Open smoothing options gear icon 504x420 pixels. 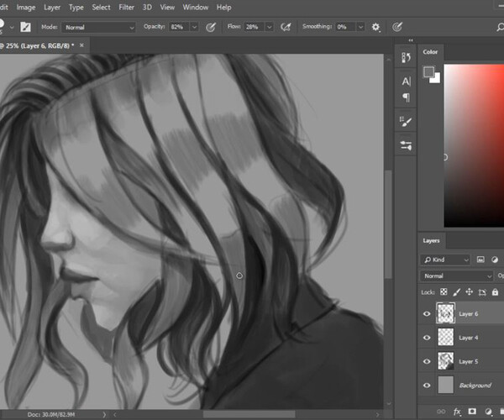375,28
